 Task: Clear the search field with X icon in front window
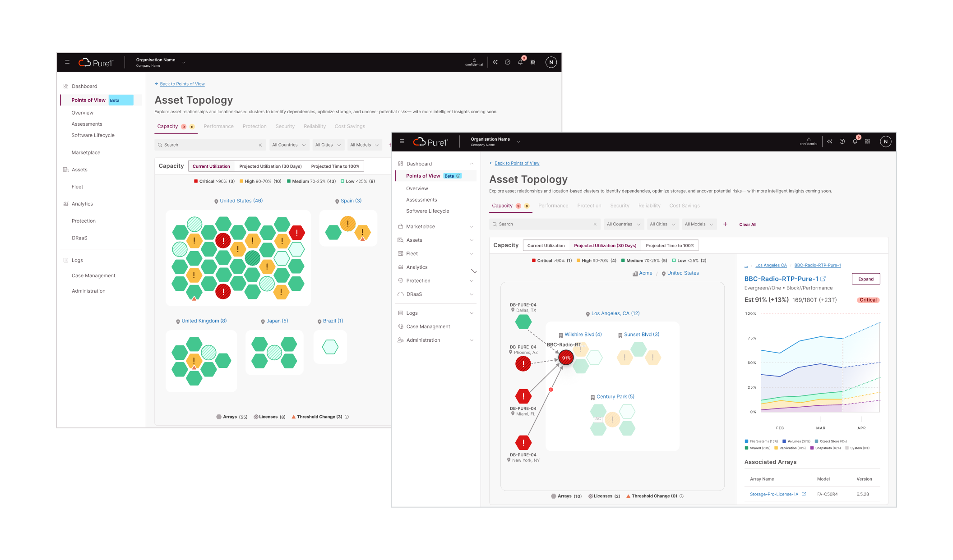[x=595, y=224]
